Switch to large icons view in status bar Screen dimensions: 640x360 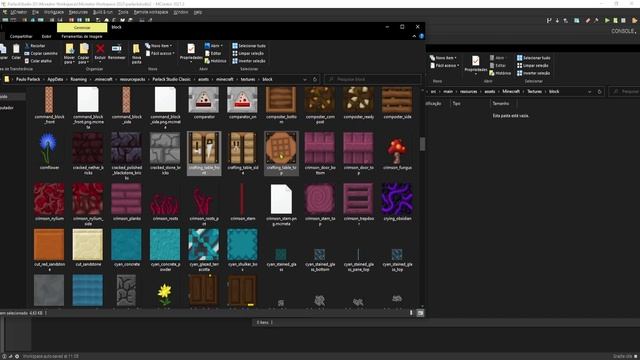tap(420, 313)
